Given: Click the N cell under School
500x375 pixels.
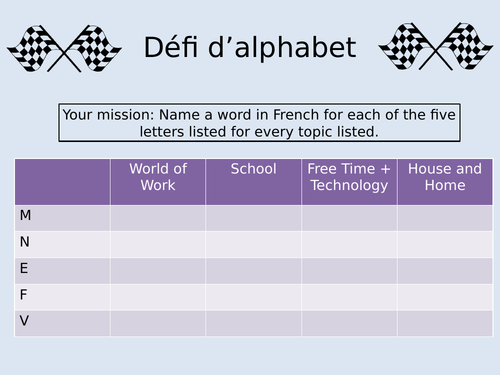Looking at the screenshot, I should 253,244.
